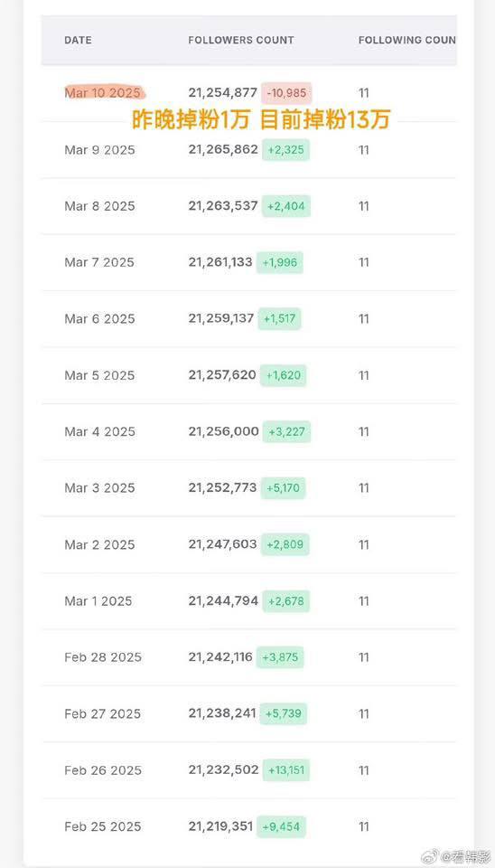Screen dimensions: 495x868
Task: Select the Mar 2 2025 date
Action: tap(99, 544)
